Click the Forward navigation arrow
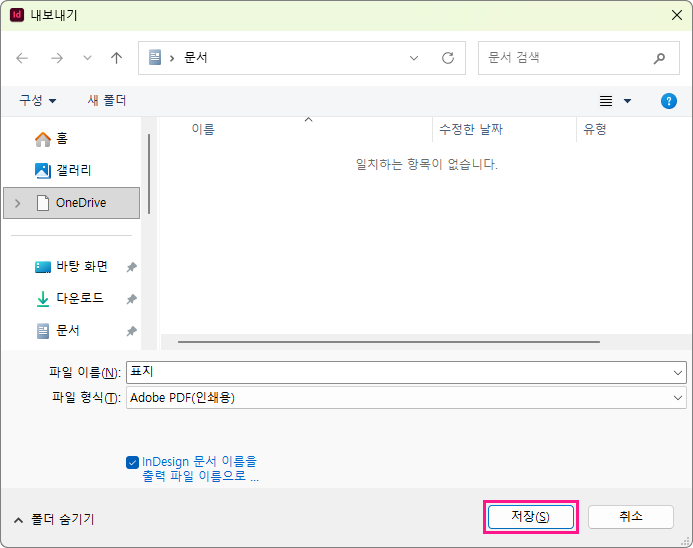The height and width of the screenshot is (548, 693). (x=57, y=58)
